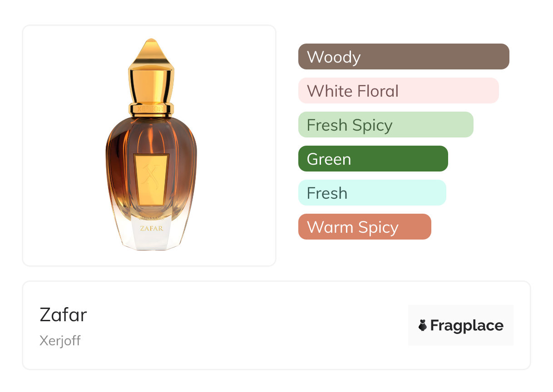Click the dark Green accord bar
Image resolution: width=553 pixels, height=392 pixels.
[373, 159]
